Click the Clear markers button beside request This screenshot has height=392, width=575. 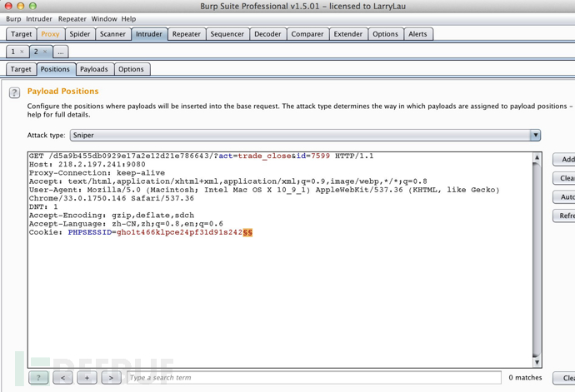564,178
